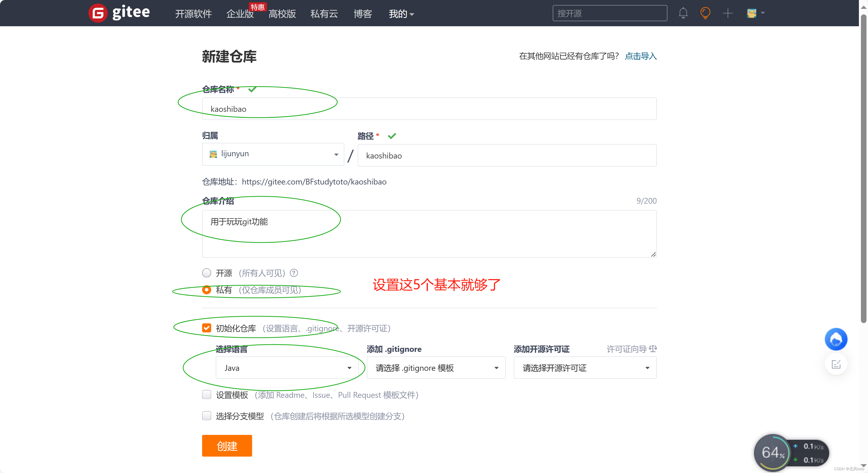Viewport: 868px width, 473px height.
Task: Enable the 设置模板 checkbox
Action: tap(207, 395)
